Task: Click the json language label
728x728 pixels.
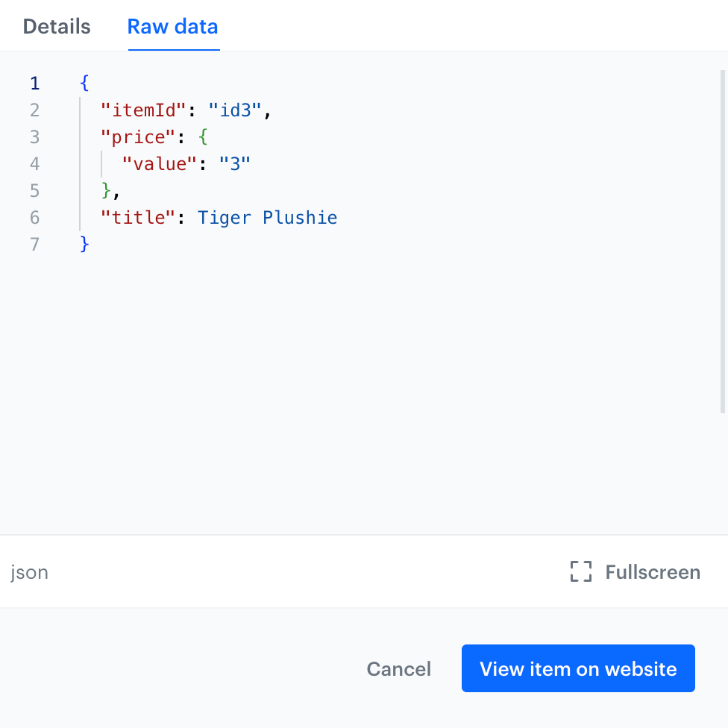Action: coord(29,572)
